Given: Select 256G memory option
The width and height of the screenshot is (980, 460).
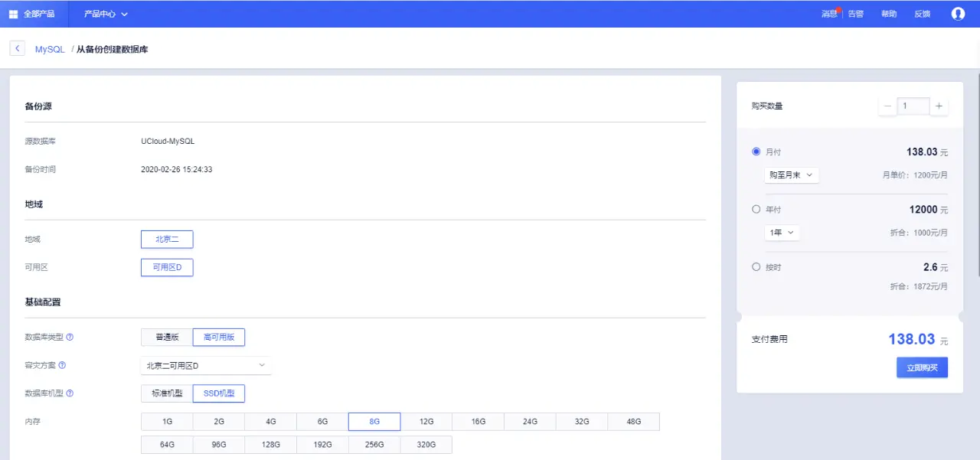Looking at the screenshot, I should [374, 445].
